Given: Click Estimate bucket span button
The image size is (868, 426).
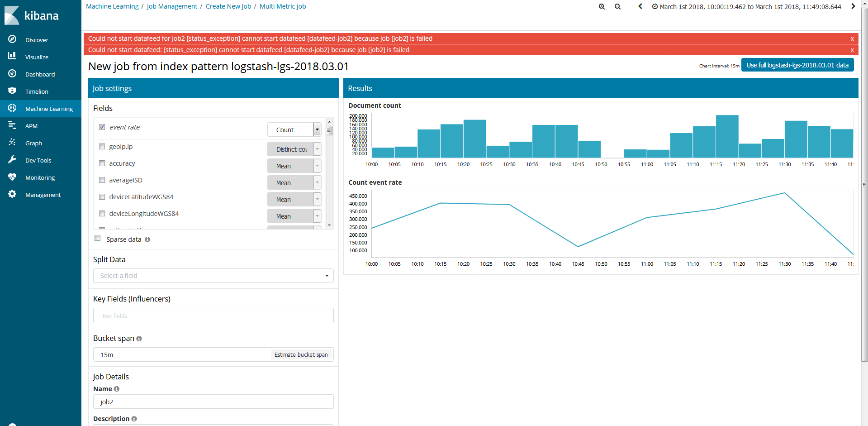Looking at the screenshot, I should pos(301,354).
